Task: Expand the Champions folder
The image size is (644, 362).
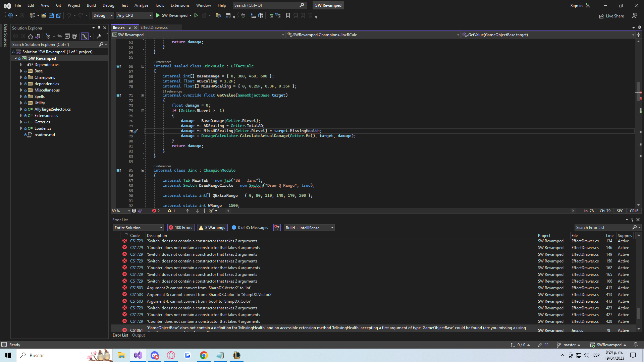Action: pyautogui.click(x=21, y=77)
